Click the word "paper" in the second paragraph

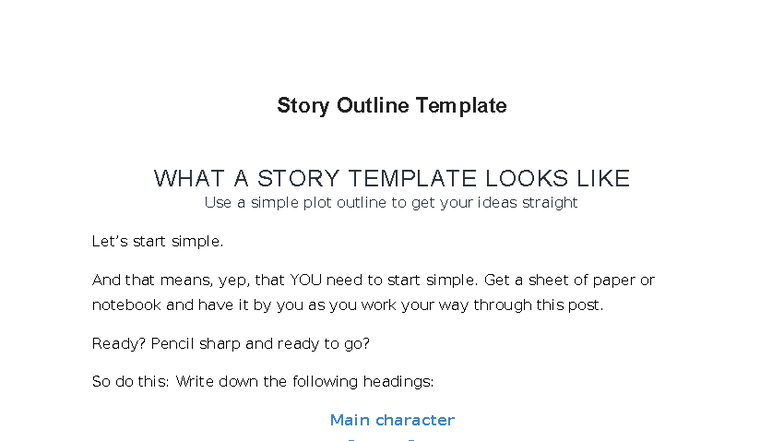609,281
